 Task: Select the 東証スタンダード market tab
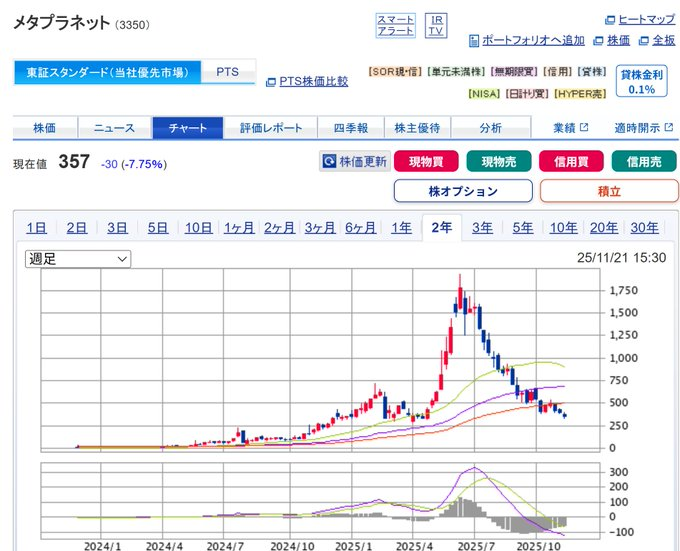point(108,72)
